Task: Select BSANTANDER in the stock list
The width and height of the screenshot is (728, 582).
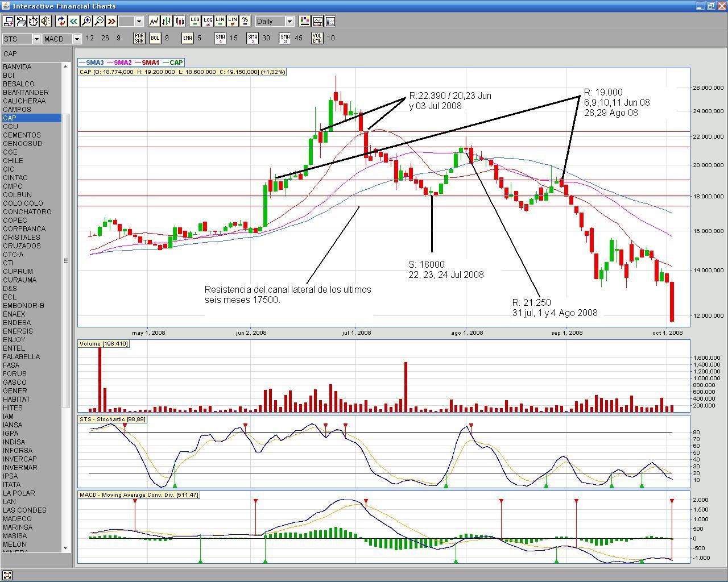Action: pos(31,93)
